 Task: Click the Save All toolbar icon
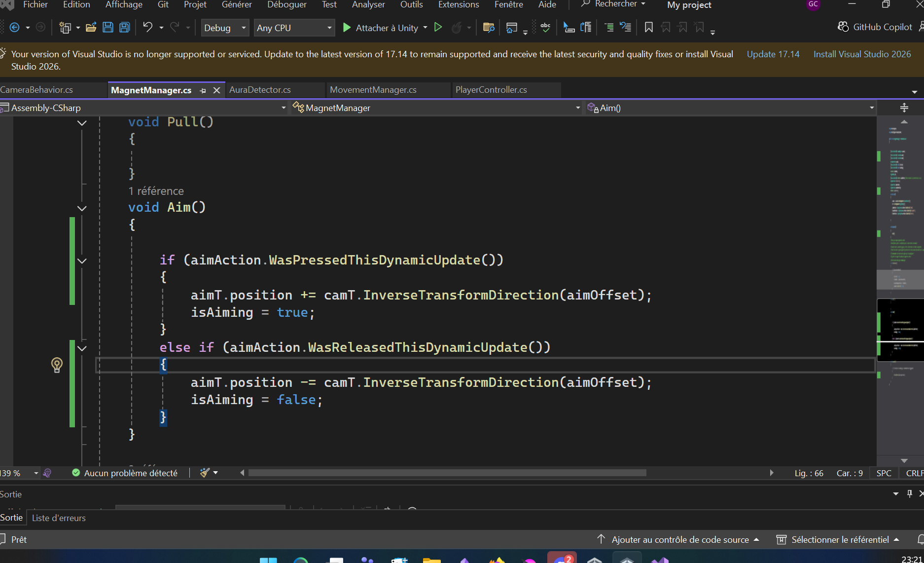125,28
